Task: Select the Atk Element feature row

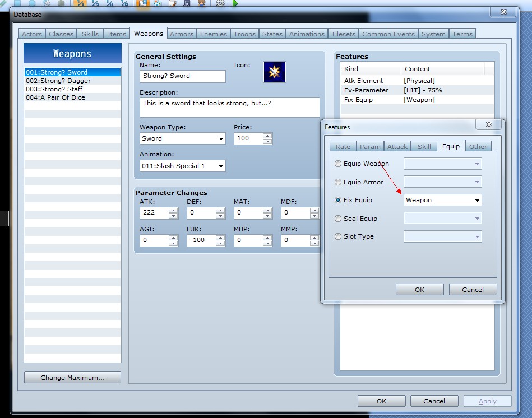Action: (x=417, y=80)
